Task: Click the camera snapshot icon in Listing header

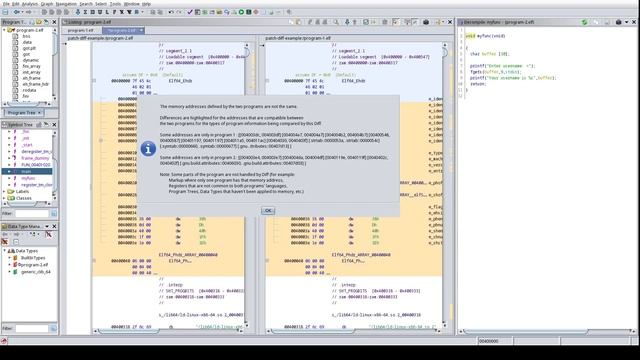Action: [426, 22]
